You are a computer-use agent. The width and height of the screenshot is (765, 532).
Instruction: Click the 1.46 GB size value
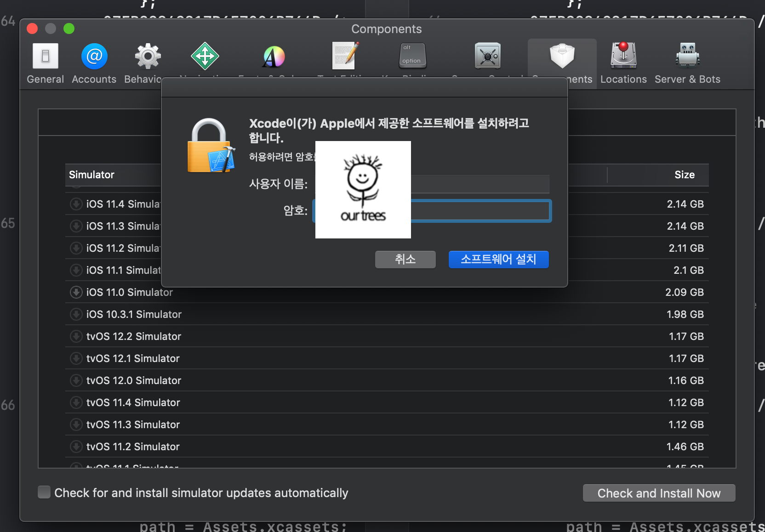685,447
